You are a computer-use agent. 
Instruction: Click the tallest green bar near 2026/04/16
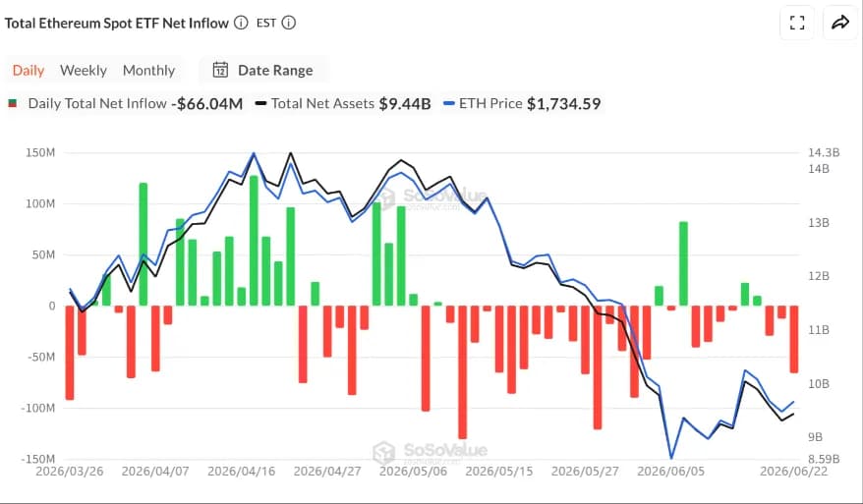pyautogui.click(x=254, y=241)
